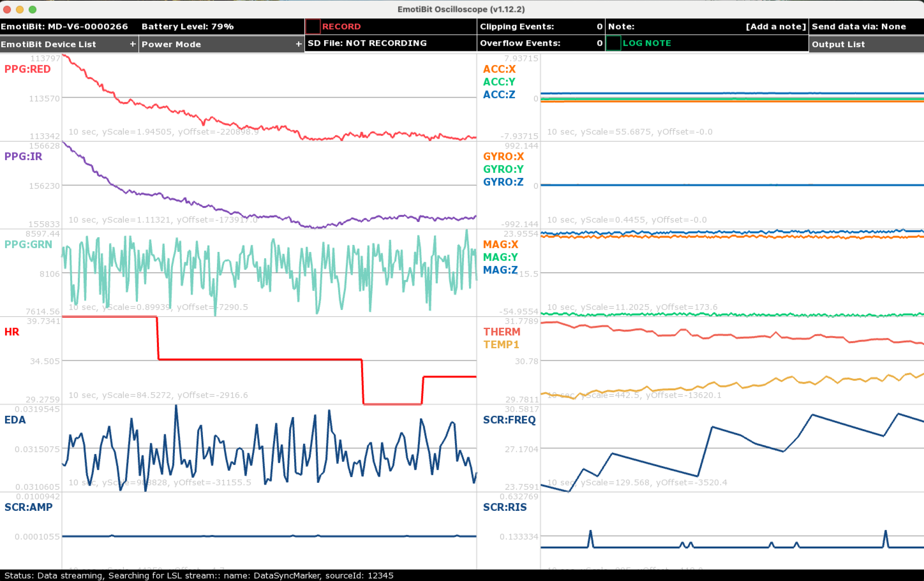Click the EDA channel label
The width and height of the screenshot is (924, 581).
coord(15,420)
